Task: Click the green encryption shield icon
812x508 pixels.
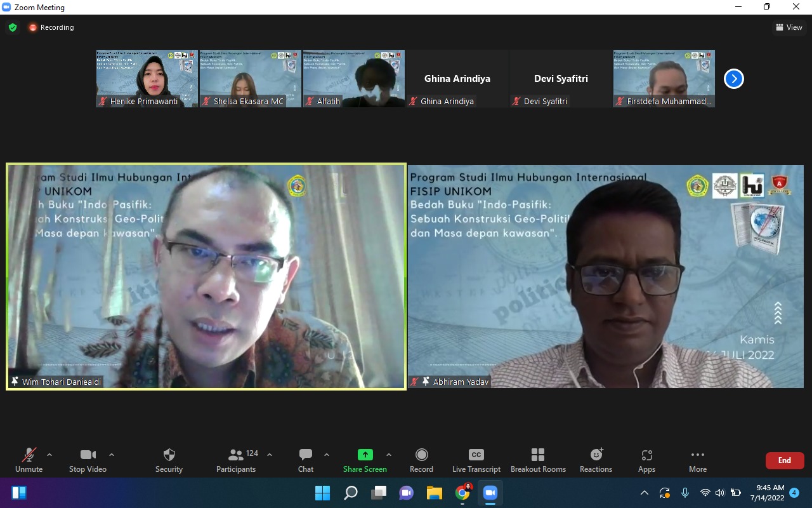Action: [13, 27]
